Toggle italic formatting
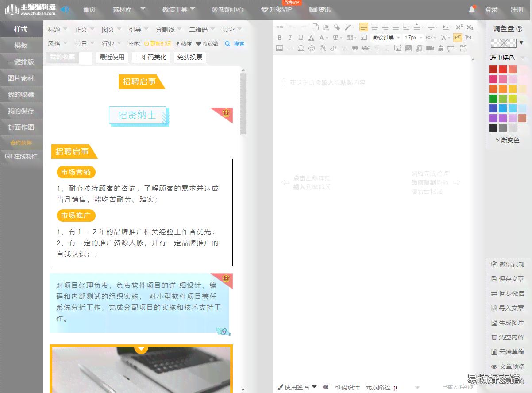 tap(290, 38)
